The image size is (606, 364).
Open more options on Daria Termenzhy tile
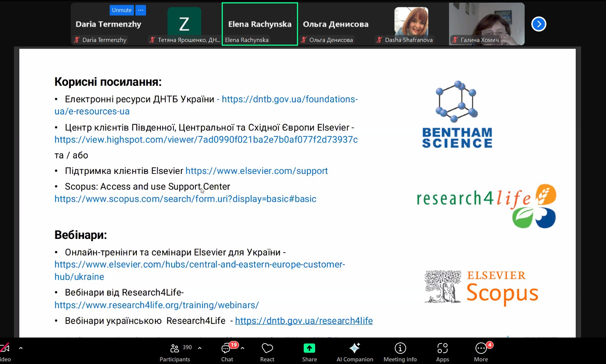click(141, 10)
